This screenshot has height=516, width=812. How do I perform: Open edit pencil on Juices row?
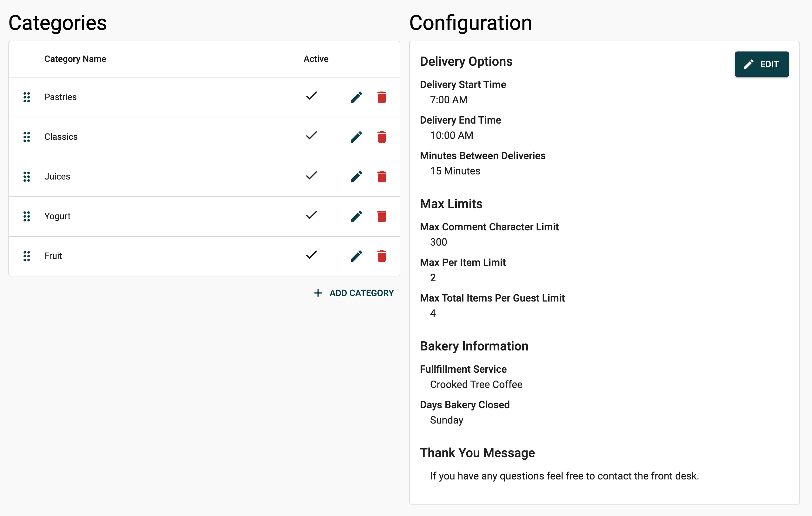[x=356, y=176]
